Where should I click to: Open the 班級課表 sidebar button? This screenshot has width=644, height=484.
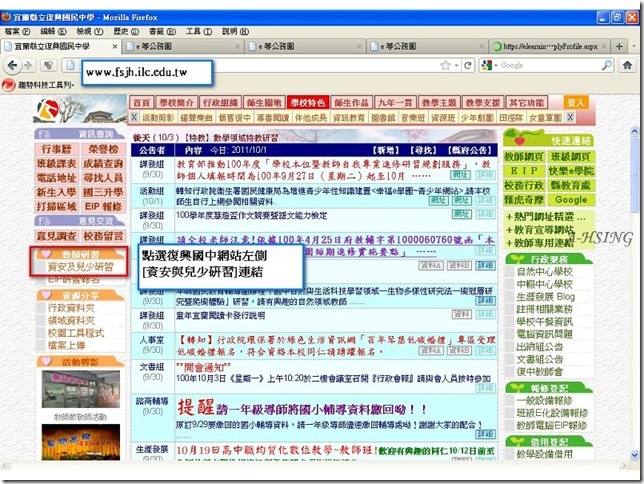pyautogui.click(x=56, y=164)
